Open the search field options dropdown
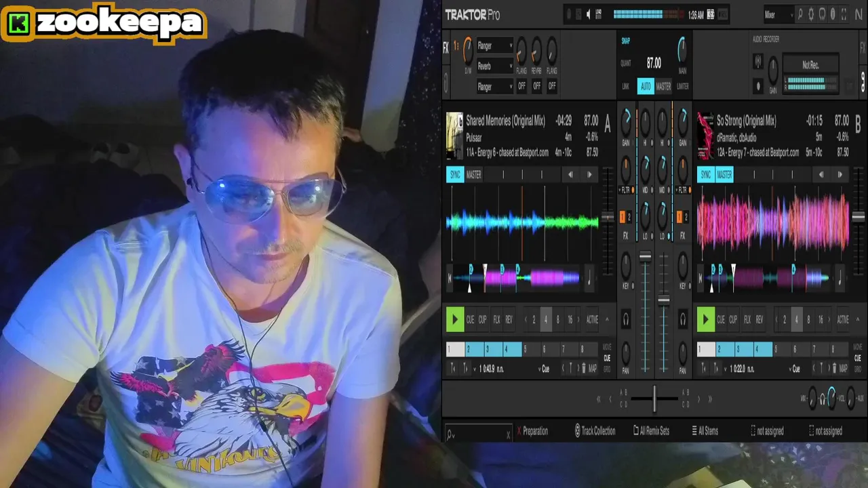The image size is (868, 488). coord(450,435)
